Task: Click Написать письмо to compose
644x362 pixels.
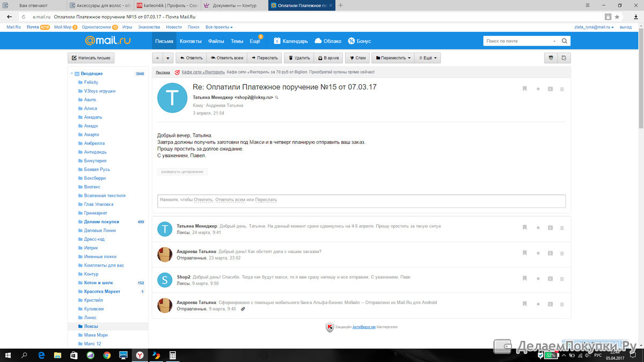Action: click(91, 58)
